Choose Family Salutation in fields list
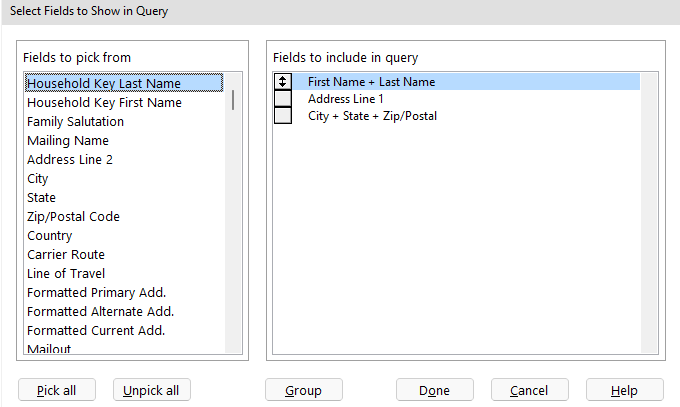The image size is (680, 407). tap(76, 121)
